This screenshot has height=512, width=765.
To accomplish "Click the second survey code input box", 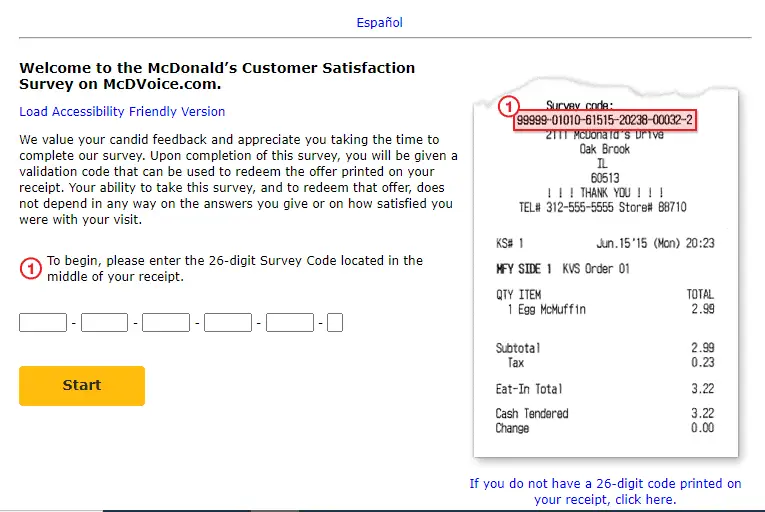I will click(x=104, y=323).
